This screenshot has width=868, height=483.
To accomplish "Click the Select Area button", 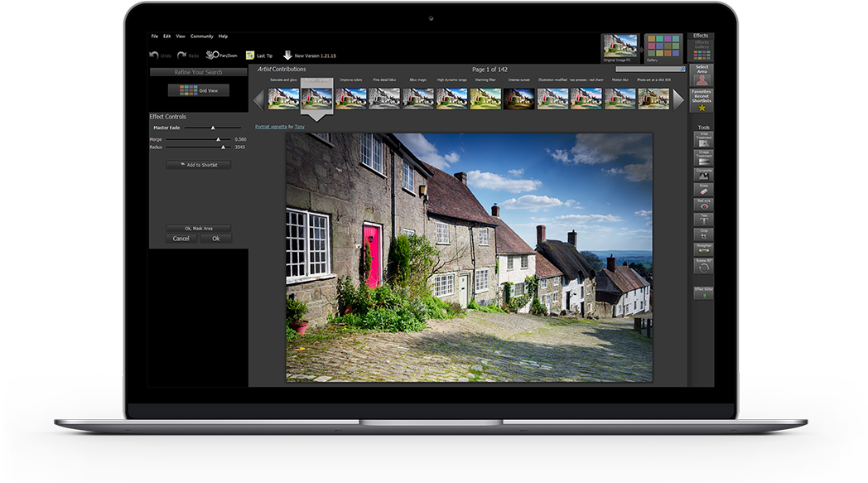I will pos(702,75).
